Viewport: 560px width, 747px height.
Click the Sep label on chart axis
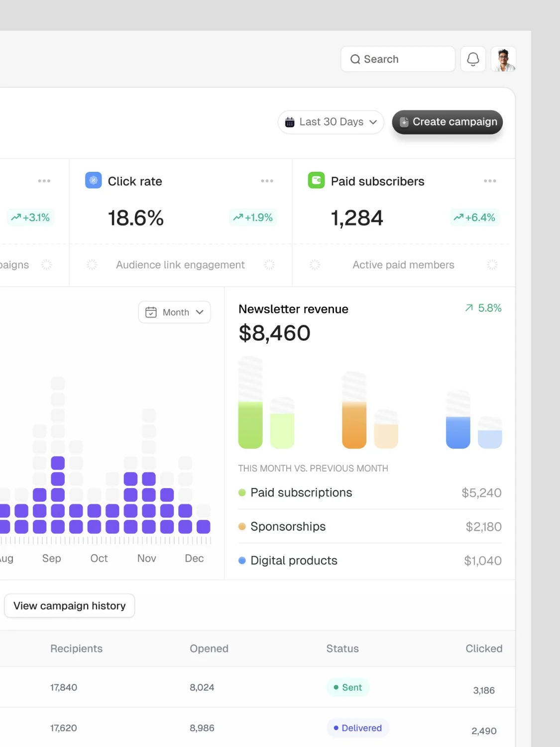pos(52,558)
